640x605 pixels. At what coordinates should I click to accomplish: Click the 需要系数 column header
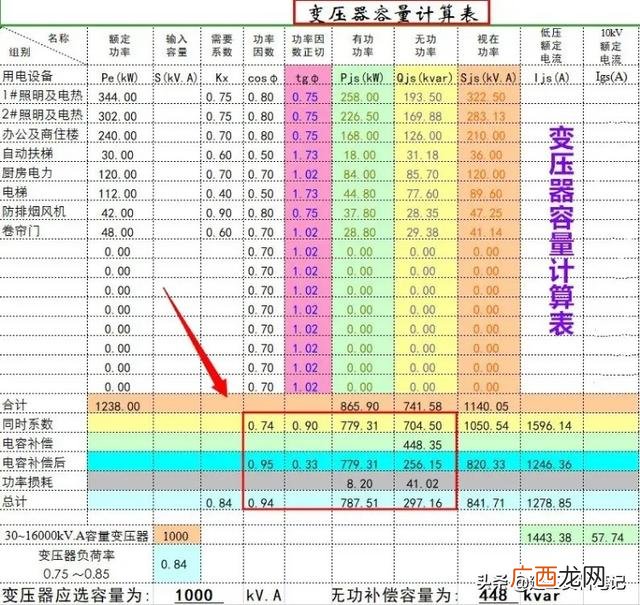[222, 45]
